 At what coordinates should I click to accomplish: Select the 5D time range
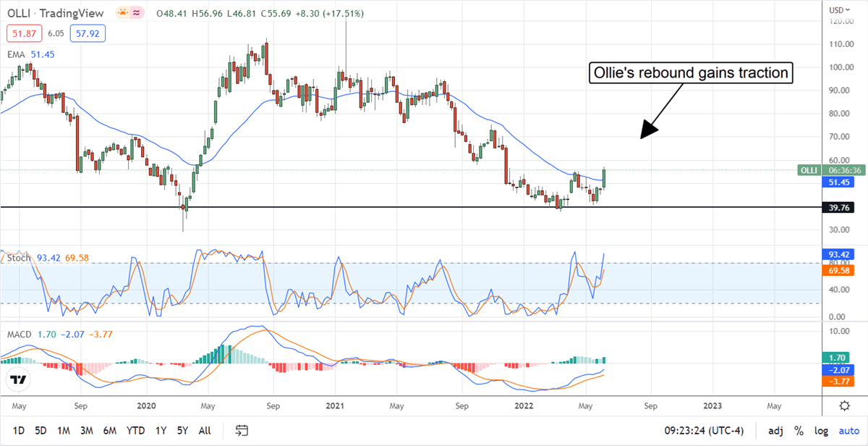pyautogui.click(x=41, y=431)
